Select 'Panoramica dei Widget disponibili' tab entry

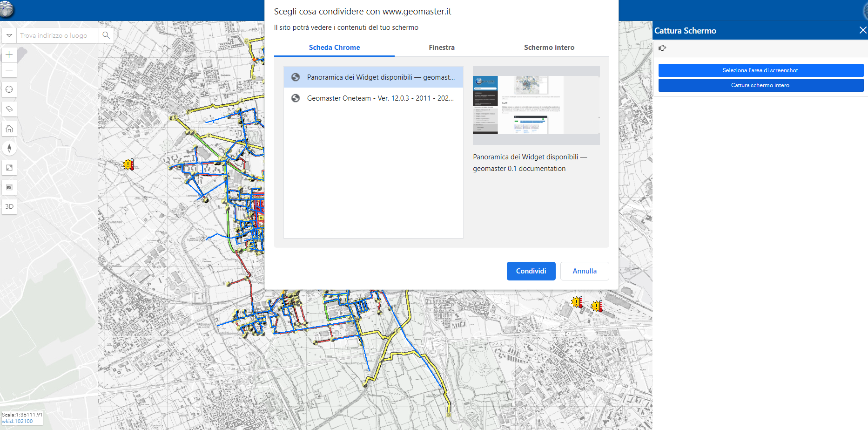tap(373, 77)
